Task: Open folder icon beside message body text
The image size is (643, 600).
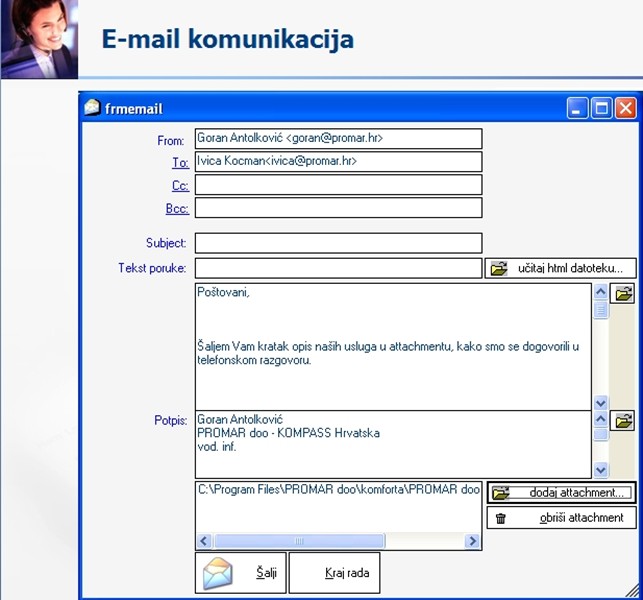Action: pos(622,294)
